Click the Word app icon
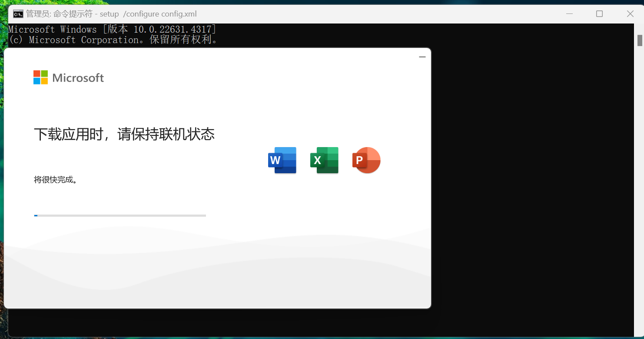This screenshot has width=644, height=339. [x=282, y=160]
